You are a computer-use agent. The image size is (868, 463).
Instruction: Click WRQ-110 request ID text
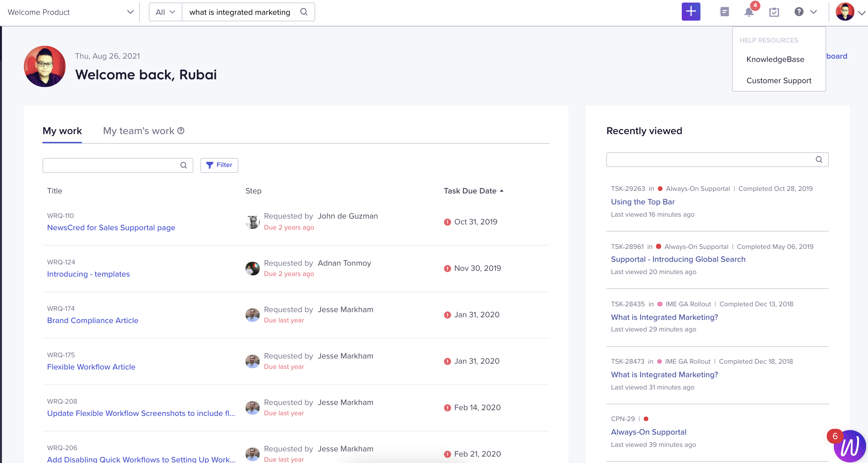click(60, 216)
